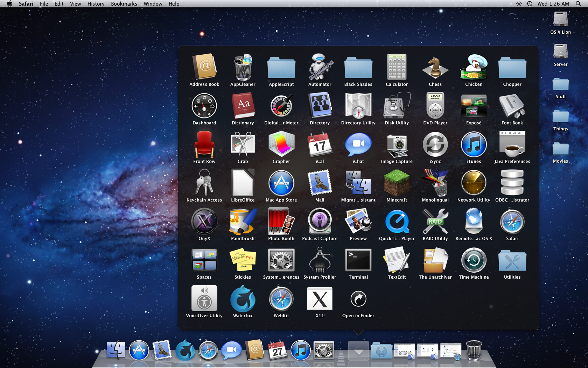Open the Movies folder on desktop
Viewport: 588px width, 368px height.
[x=560, y=149]
